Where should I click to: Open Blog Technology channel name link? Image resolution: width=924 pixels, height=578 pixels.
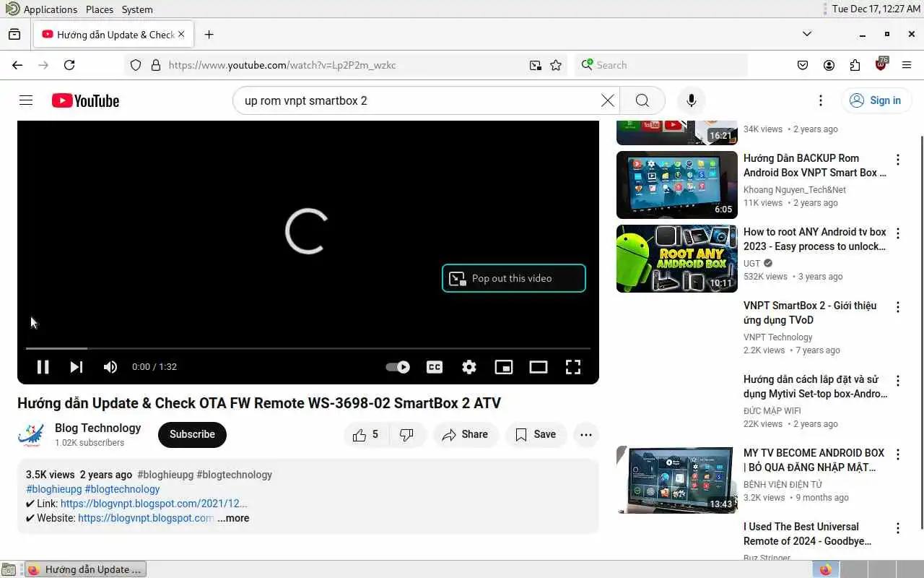pos(97,428)
